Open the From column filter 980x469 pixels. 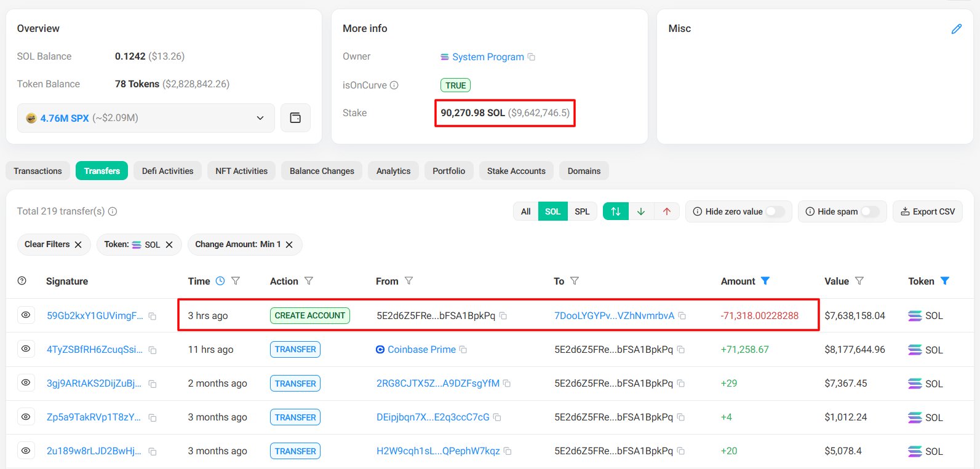click(408, 281)
